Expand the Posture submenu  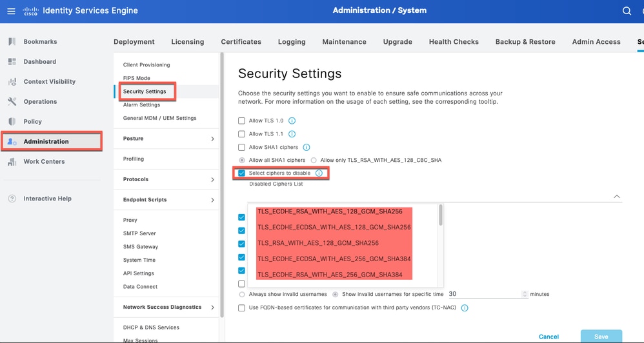[212, 139]
